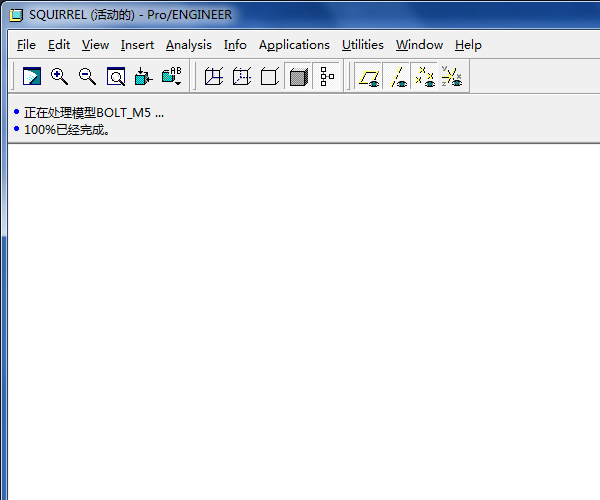600x500 pixels.
Task: Select the Zoom Out magnifier tool
Action: pos(87,76)
